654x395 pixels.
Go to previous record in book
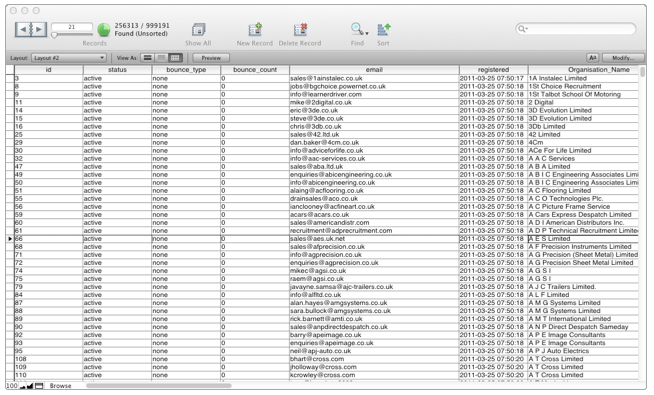coord(23,30)
